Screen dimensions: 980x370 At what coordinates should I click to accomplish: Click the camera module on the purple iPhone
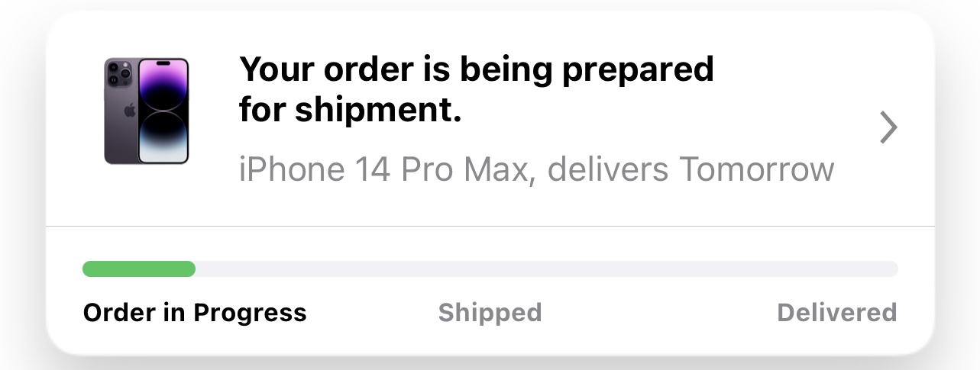click(x=118, y=75)
